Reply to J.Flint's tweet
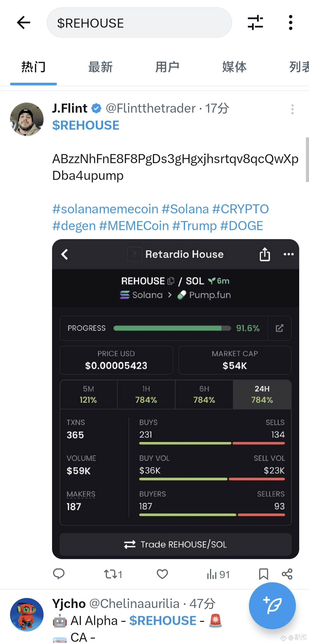The image size is (309, 644). point(59,574)
